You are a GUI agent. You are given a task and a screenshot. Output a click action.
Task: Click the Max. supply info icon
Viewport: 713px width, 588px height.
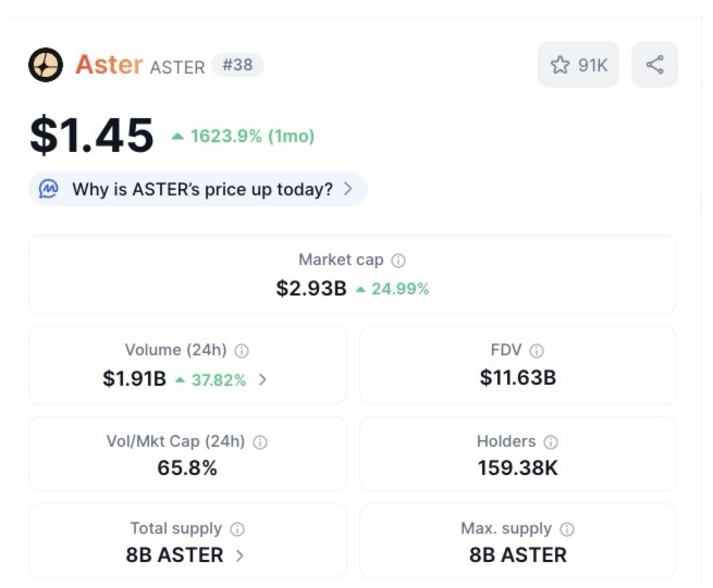pos(567,528)
